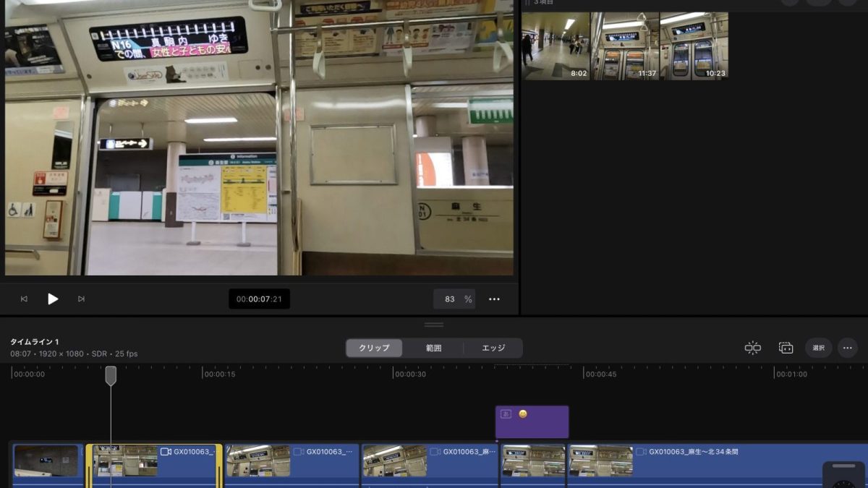Switch to エッジ selection mode
The height and width of the screenshot is (488, 868).
click(493, 348)
